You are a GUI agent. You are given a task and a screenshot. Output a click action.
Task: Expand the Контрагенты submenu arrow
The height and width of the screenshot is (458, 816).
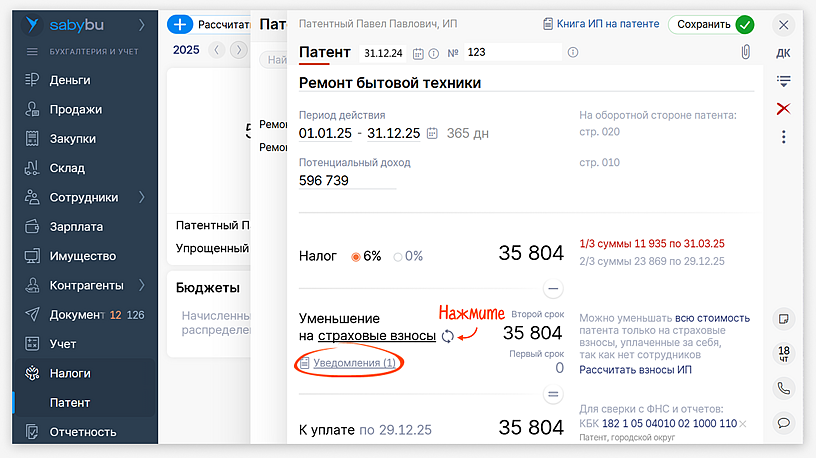point(141,285)
